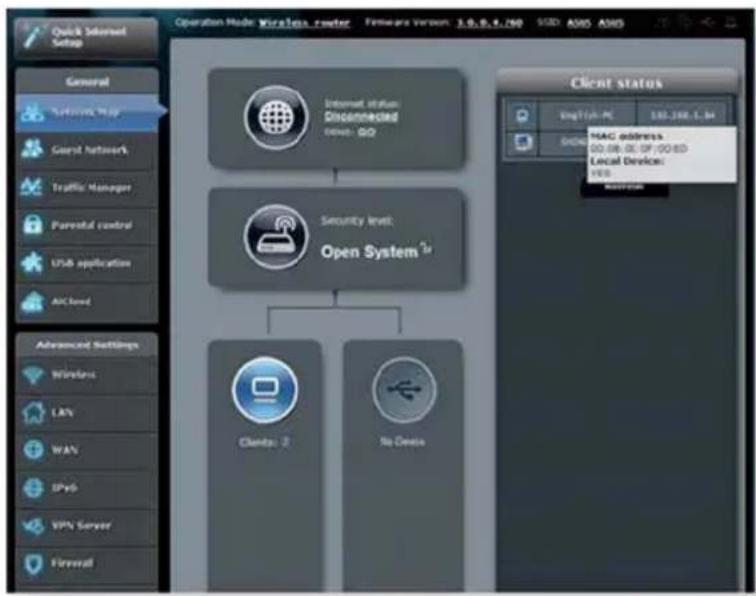
Task: Click the USB status icon in top bar
Action: (x=707, y=22)
